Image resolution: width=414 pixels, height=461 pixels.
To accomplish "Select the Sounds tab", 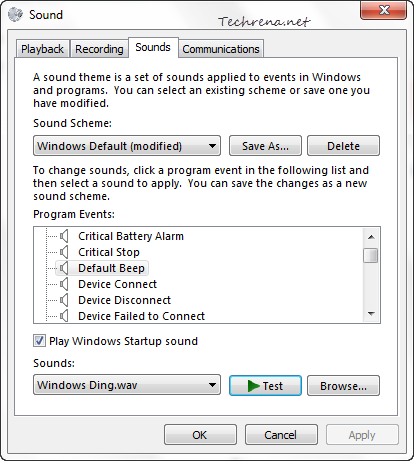I will pos(153,47).
